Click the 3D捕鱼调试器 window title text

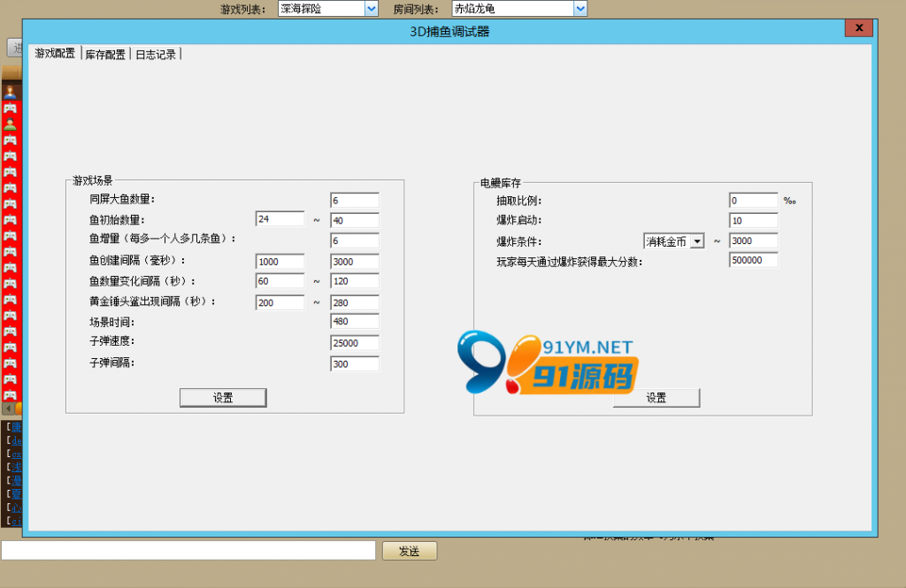pyautogui.click(x=449, y=32)
